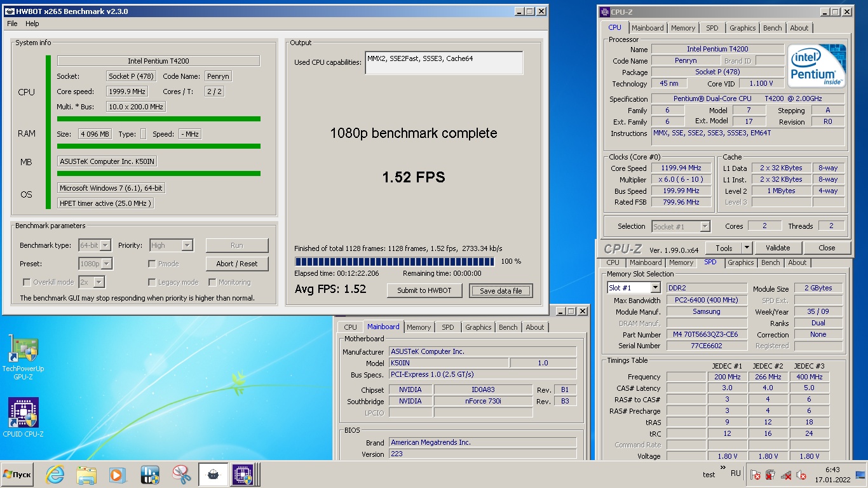Toggle the Monitoring checkbox
The width and height of the screenshot is (868, 488).
(x=213, y=282)
